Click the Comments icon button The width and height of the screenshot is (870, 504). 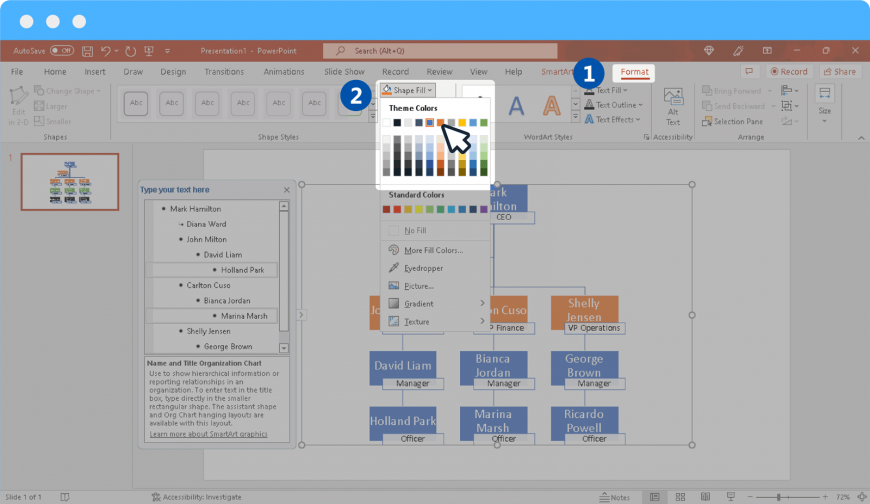click(x=749, y=72)
